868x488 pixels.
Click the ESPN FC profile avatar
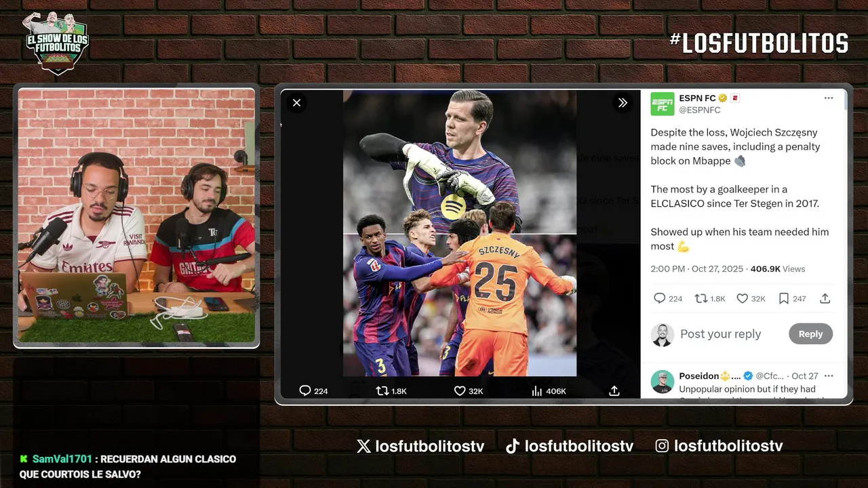pos(663,104)
